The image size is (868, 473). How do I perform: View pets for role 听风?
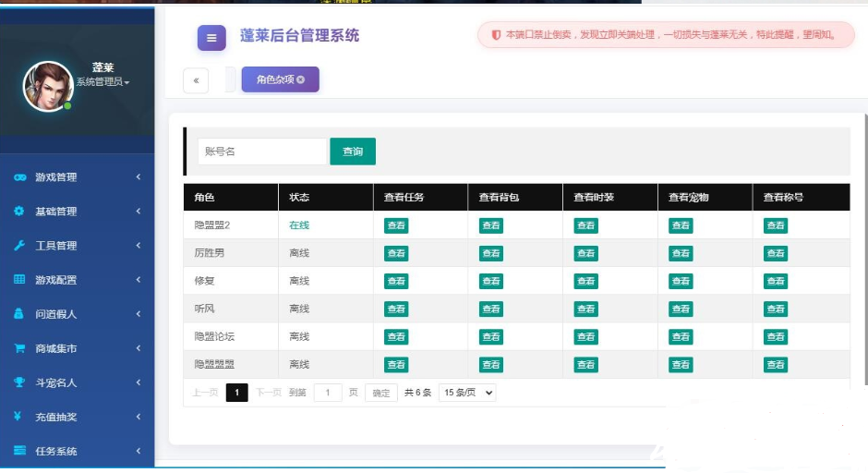point(681,309)
